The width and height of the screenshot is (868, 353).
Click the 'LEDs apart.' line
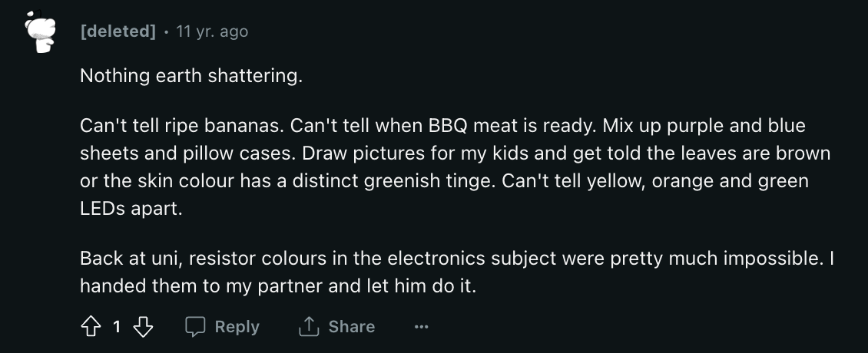(131, 209)
